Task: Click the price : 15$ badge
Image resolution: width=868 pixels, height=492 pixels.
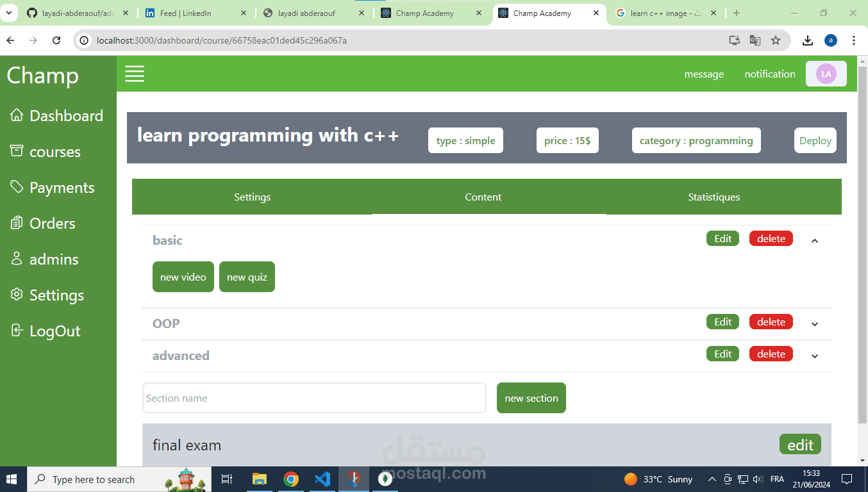Action: pos(567,140)
